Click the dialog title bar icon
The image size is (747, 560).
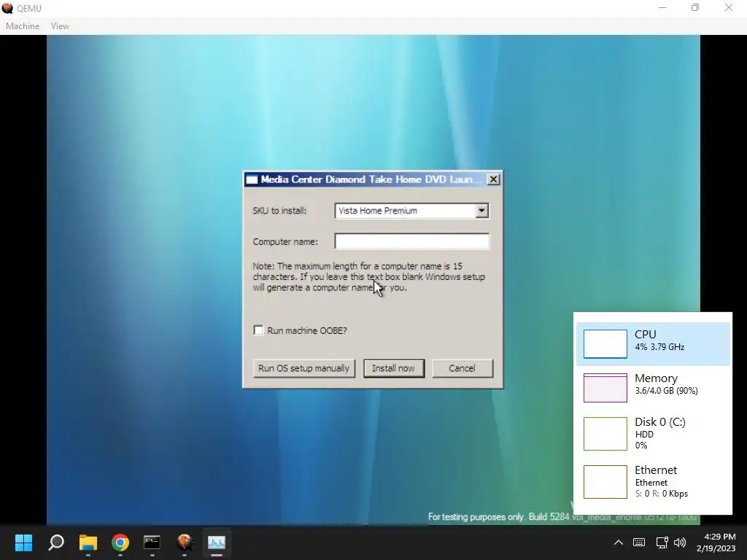252,179
